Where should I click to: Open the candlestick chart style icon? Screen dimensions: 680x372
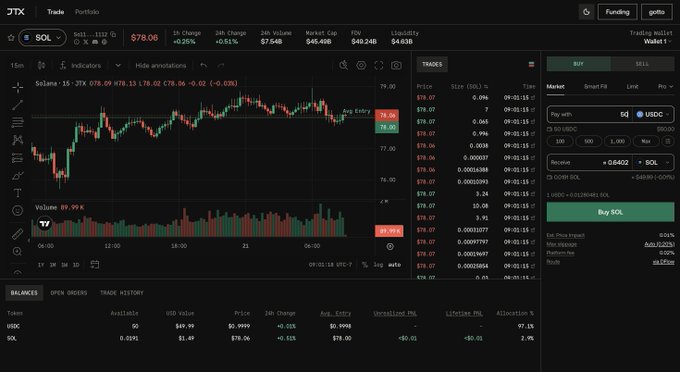point(42,65)
